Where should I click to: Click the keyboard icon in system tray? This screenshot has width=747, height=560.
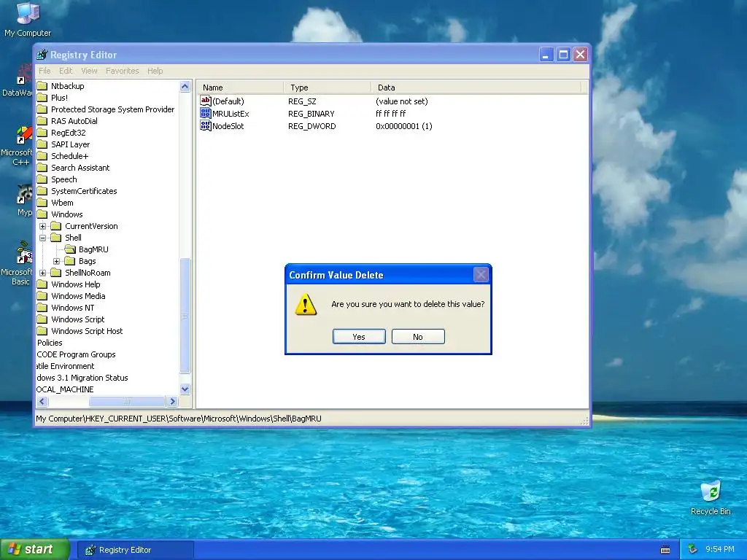coord(665,550)
